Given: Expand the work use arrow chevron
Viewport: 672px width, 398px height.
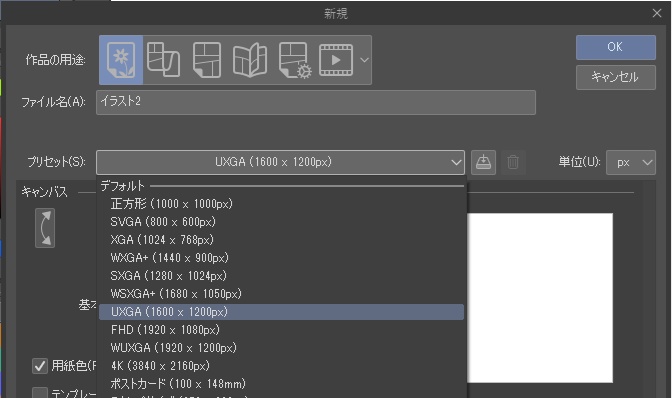Looking at the screenshot, I should coord(364,60).
